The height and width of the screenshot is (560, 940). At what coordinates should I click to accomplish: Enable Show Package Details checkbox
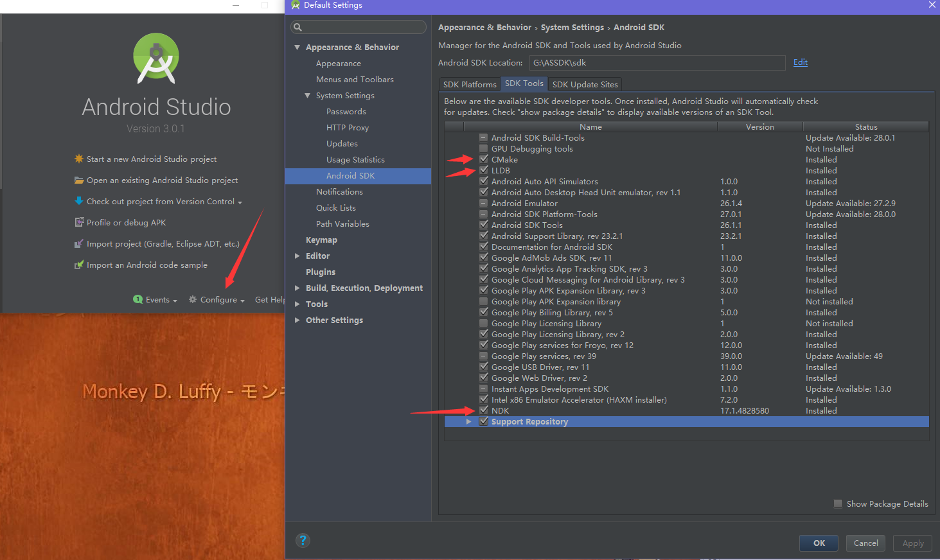838,503
